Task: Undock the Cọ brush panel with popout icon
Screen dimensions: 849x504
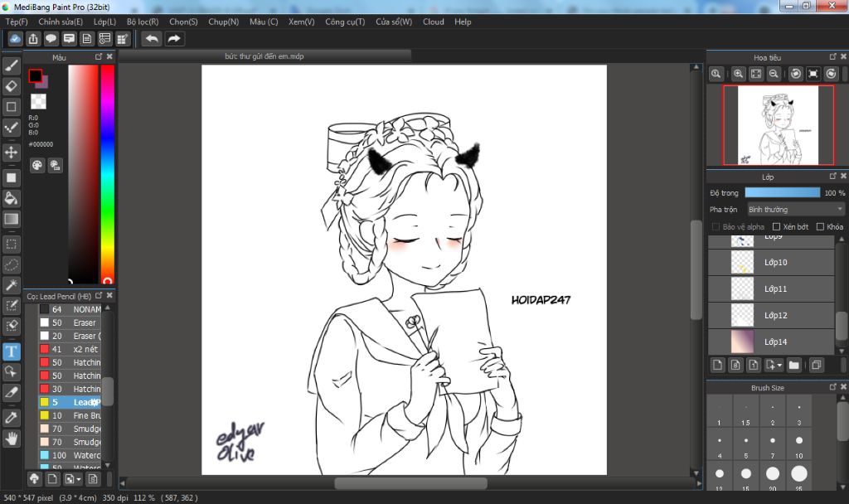Action: (99, 296)
